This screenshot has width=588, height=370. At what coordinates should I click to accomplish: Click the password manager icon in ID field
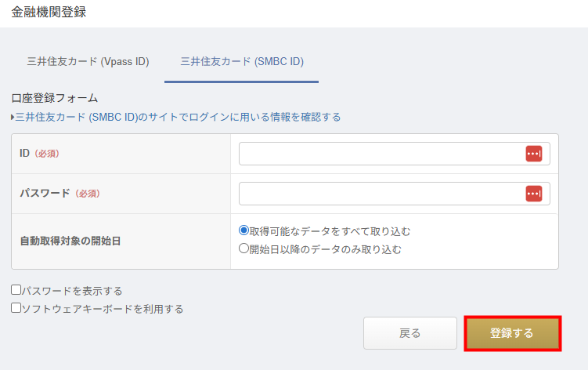coord(533,154)
